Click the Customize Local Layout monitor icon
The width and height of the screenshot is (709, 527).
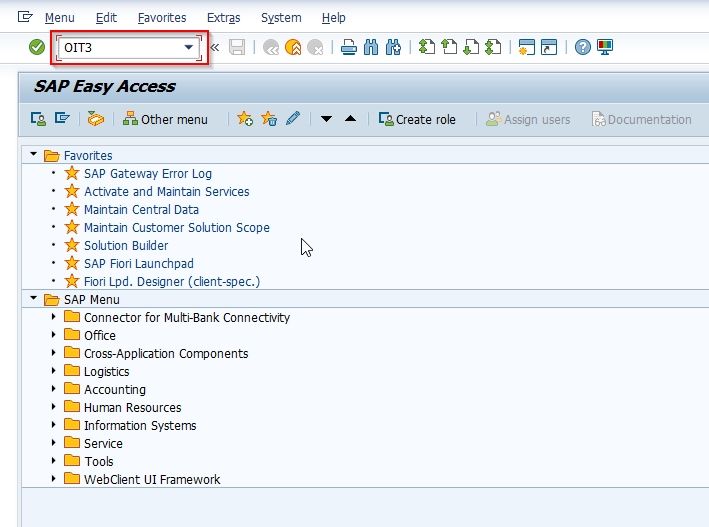605,47
